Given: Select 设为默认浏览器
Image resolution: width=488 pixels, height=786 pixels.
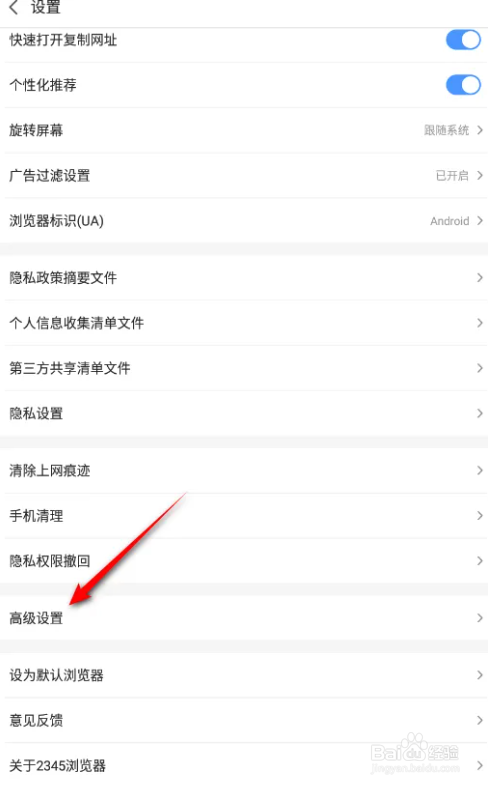Looking at the screenshot, I should pos(244,675).
